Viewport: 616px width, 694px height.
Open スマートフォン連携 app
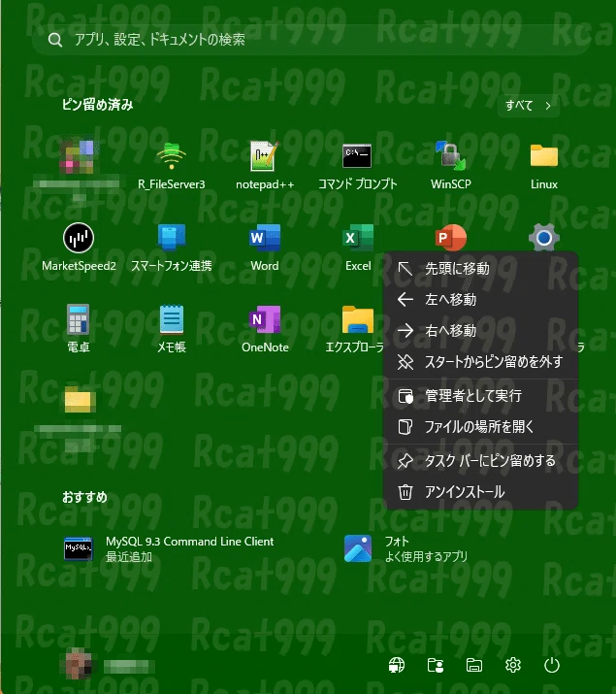[x=172, y=247]
